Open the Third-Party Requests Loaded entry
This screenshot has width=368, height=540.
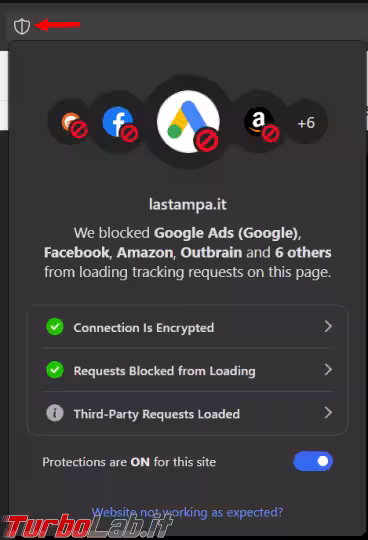[188, 413]
